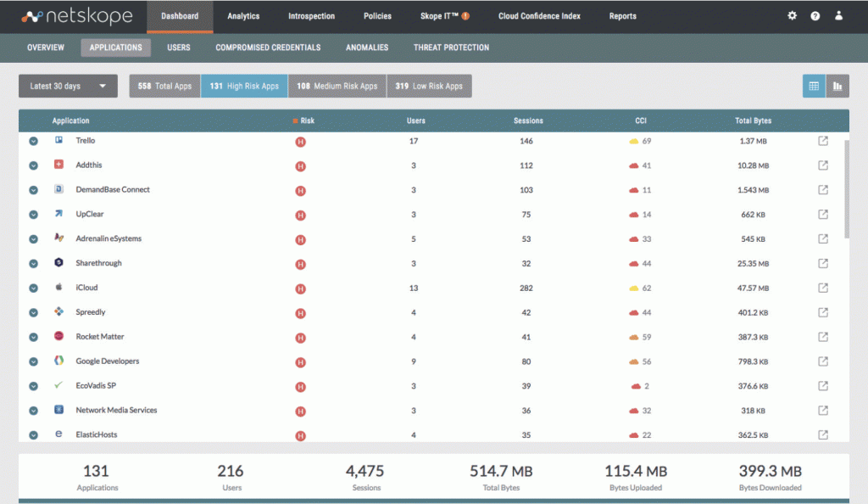This screenshot has width=868, height=504.
Task: Click the CCI cloud icon for iCloud
Action: point(634,288)
